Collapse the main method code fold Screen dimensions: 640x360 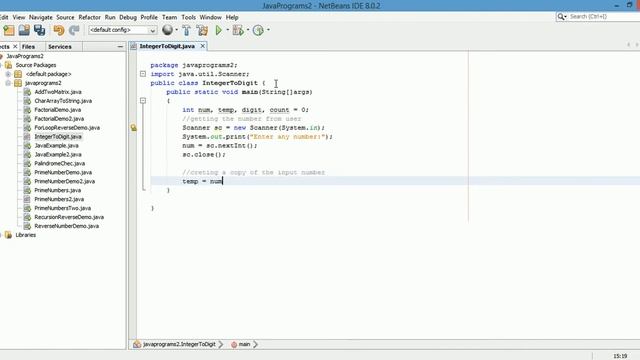tap(143, 100)
